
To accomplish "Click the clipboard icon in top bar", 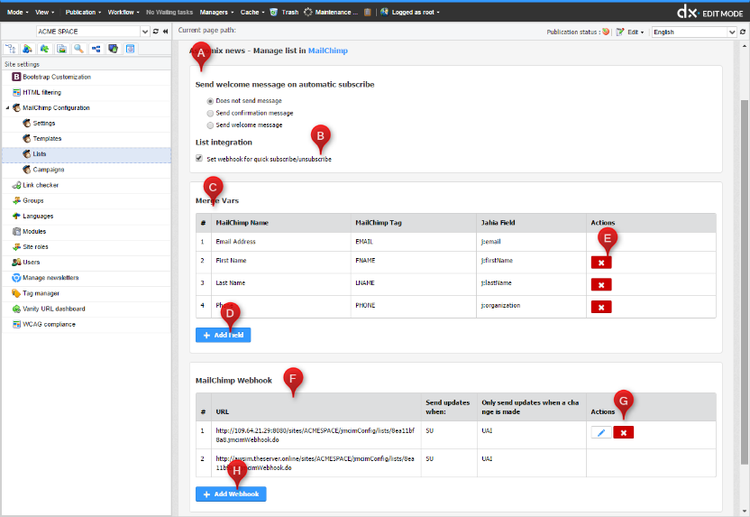I will click(x=367, y=12).
